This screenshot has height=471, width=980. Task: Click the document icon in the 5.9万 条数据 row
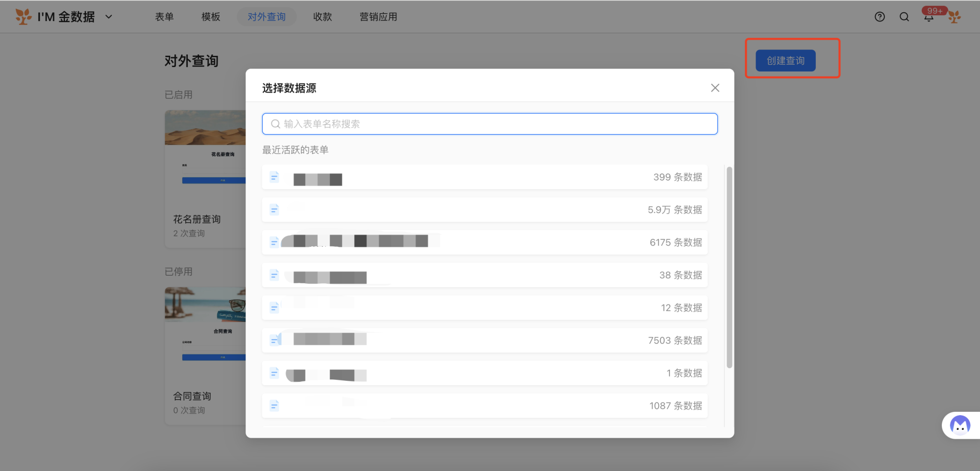click(x=274, y=210)
